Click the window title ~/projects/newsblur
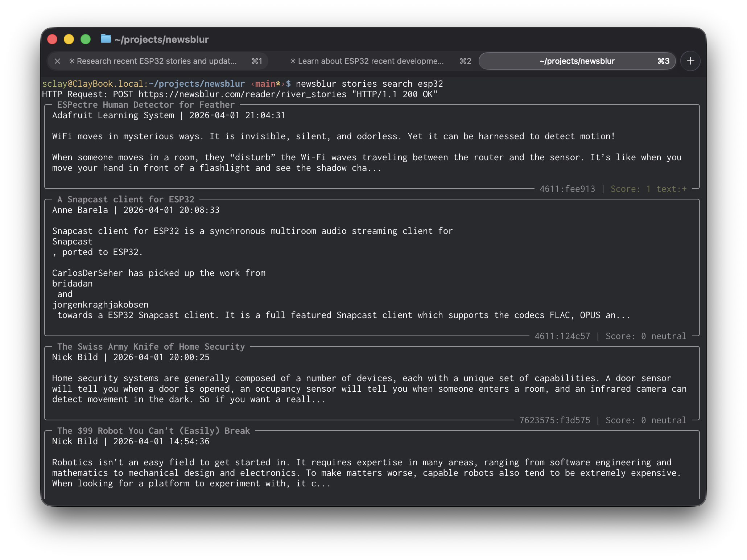747x560 pixels. click(x=161, y=39)
